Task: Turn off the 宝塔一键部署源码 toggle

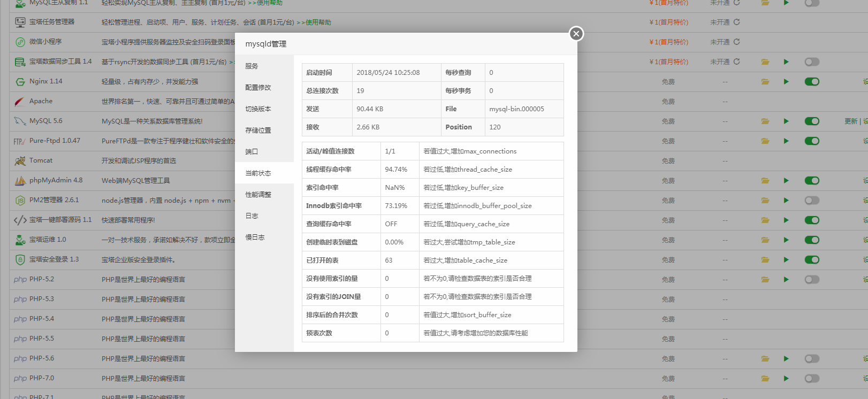Action: pos(812,220)
